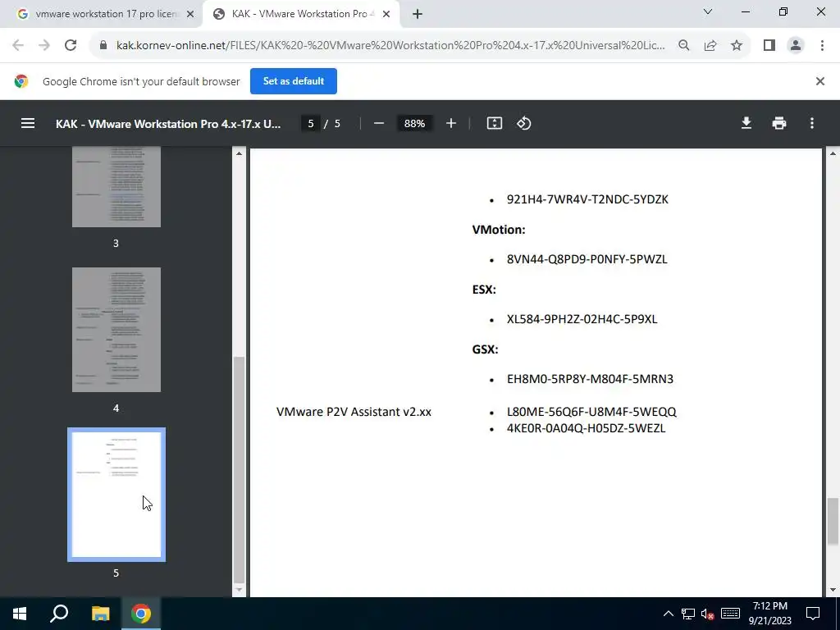Click the VMware P2V Assistant v2.xx label

click(x=354, y=412)
